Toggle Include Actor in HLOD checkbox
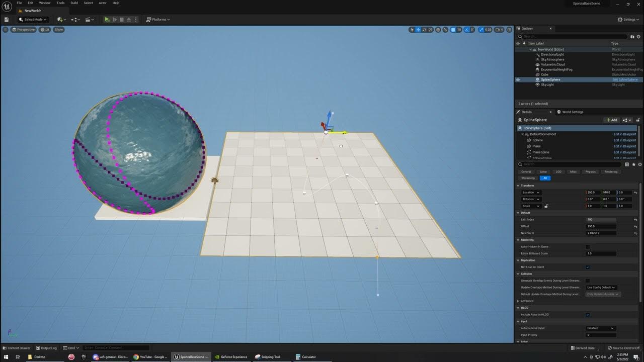 tap(588, 315)
